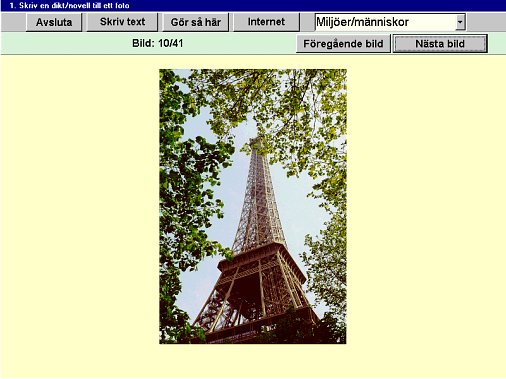Click the tip of the Eiffel Tower
This screenshot has width=506, height=379.
point(255,139)
